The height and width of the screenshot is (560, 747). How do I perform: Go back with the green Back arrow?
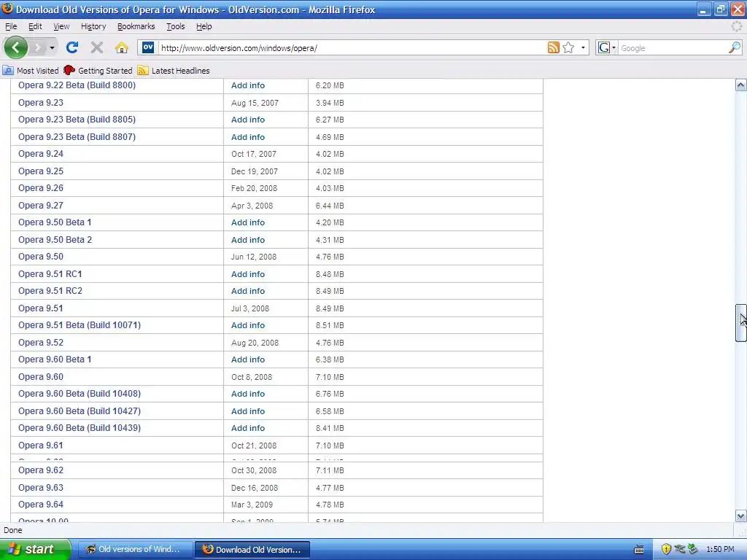[16, 47]
